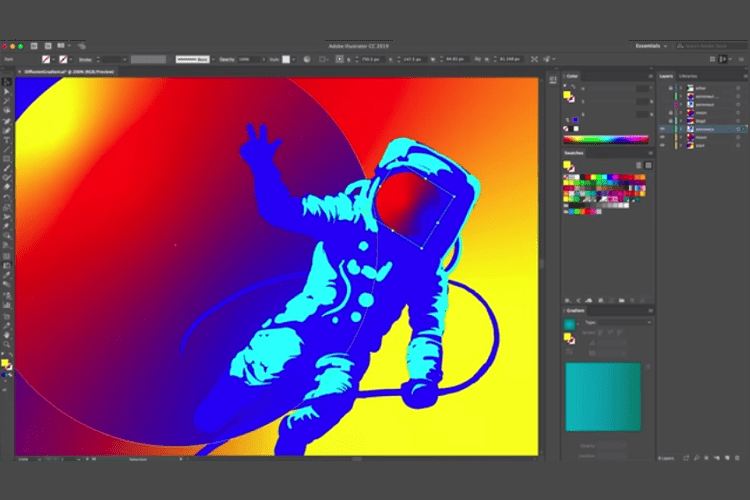Viewport: 750px width, 500px height.
Task: Select the Line Segment tool
Action: [x=7, y=149]
